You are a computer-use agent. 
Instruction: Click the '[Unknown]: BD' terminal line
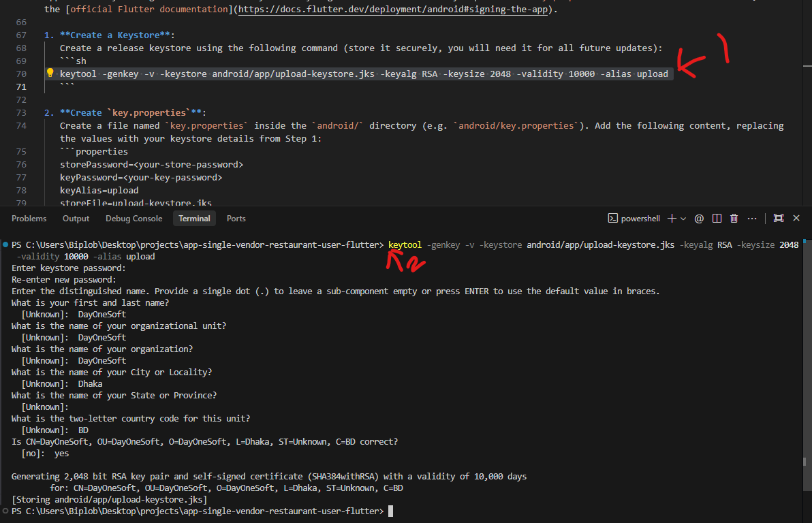pyautogui.click(x=55, y=430)
